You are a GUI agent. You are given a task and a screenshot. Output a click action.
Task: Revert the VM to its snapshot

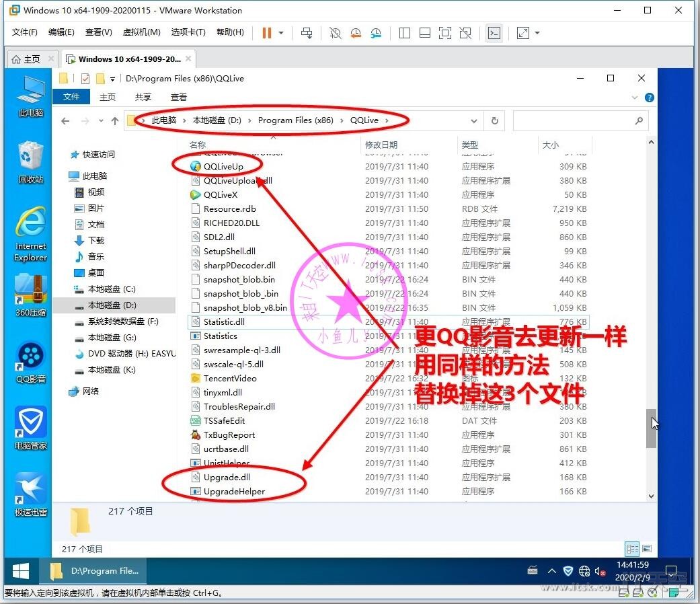[x=355, y=32]
